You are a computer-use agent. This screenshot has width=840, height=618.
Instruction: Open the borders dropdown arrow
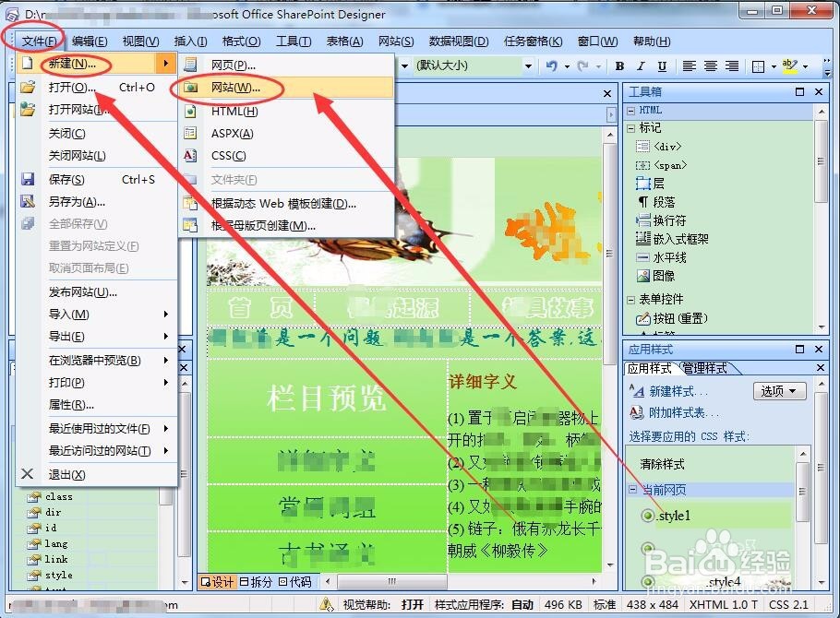(x=774, y=66)
